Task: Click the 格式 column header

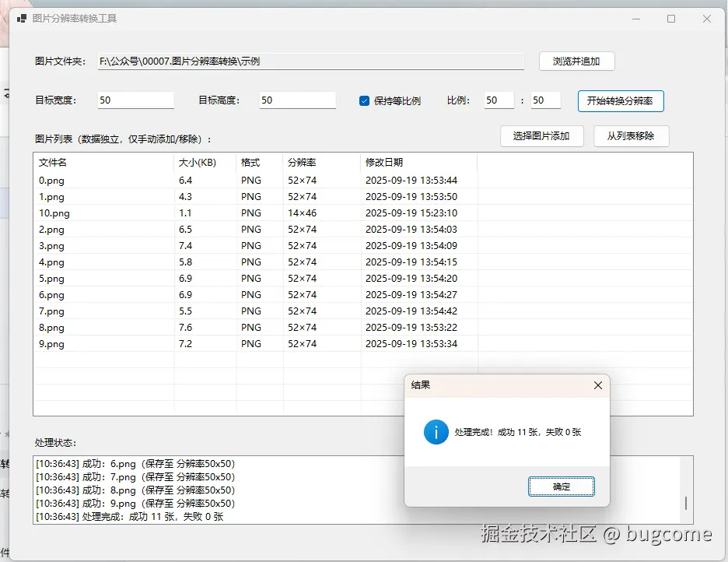Action: tap(260, 163)
